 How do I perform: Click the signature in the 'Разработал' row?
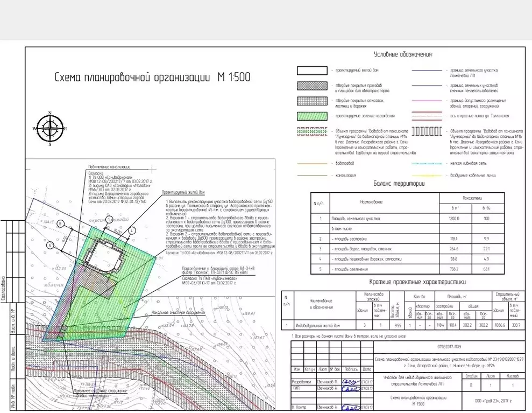tap(351, 382)
